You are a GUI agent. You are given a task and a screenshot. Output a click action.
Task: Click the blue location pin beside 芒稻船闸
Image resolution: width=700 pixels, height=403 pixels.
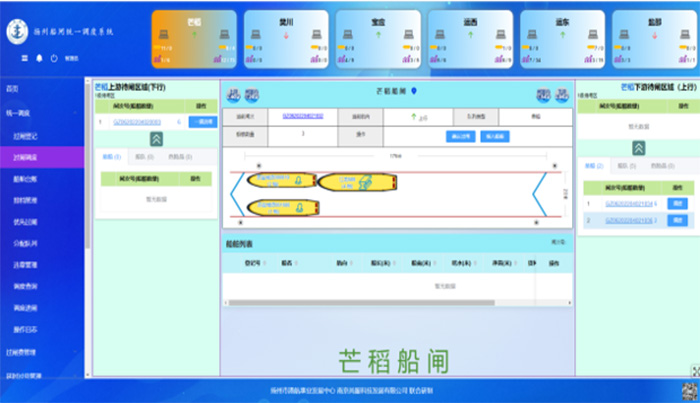(414, 91)
